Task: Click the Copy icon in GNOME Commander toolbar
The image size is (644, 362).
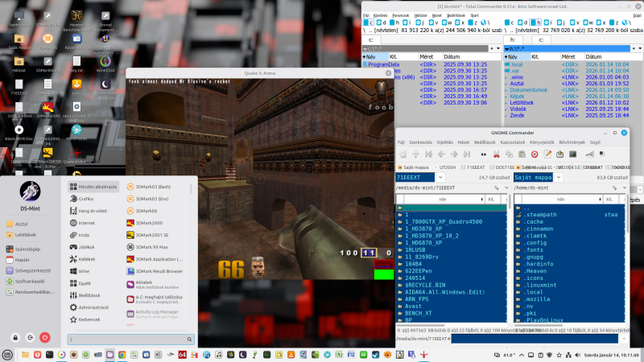Action: click(x=509, y=154)
